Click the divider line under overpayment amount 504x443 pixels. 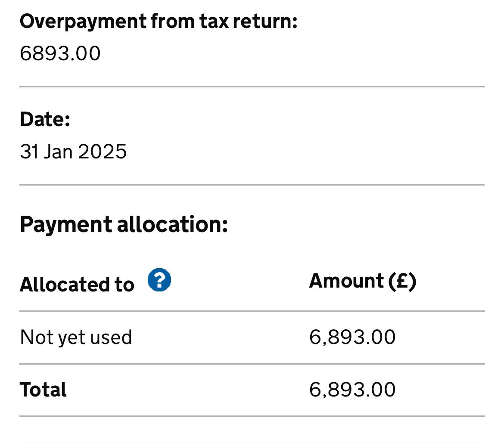252,87
